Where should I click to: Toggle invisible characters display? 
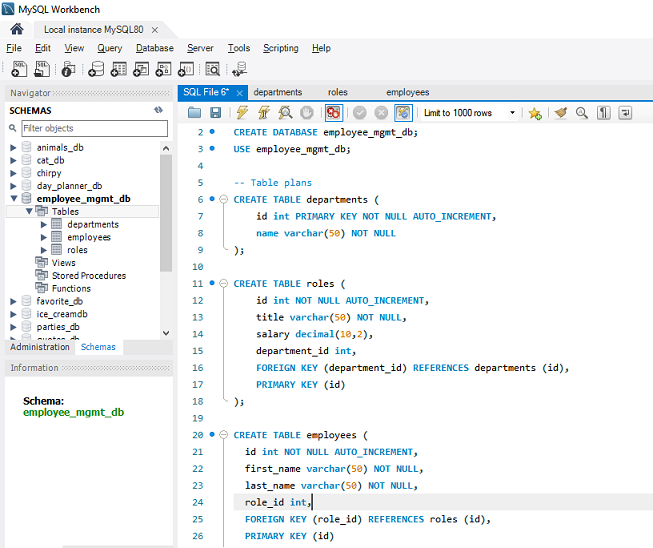(604, 112)
